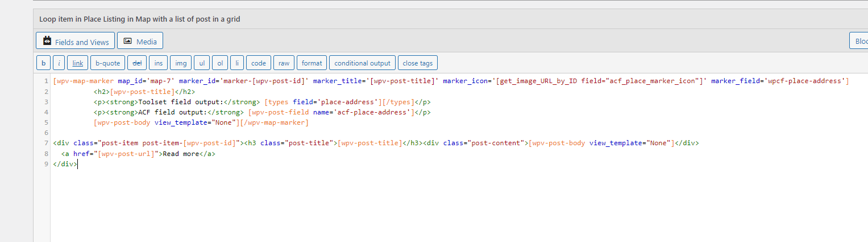868x242 pixels.
Task: Click the format quicktag button
Action: 312,63
